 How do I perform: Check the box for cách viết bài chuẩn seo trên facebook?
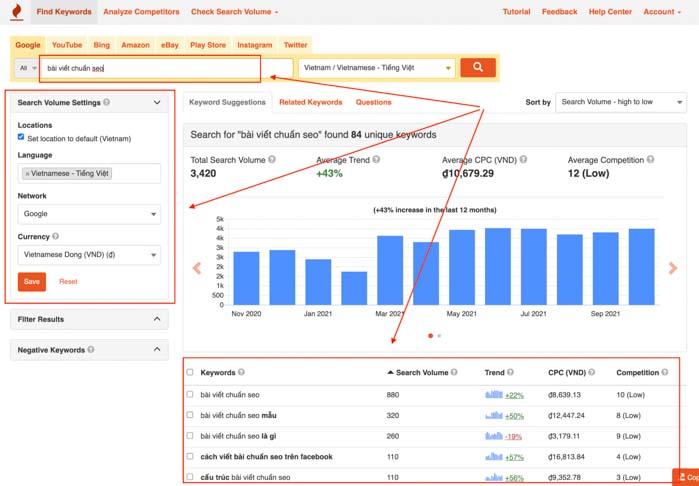click(x=190, y=456)
